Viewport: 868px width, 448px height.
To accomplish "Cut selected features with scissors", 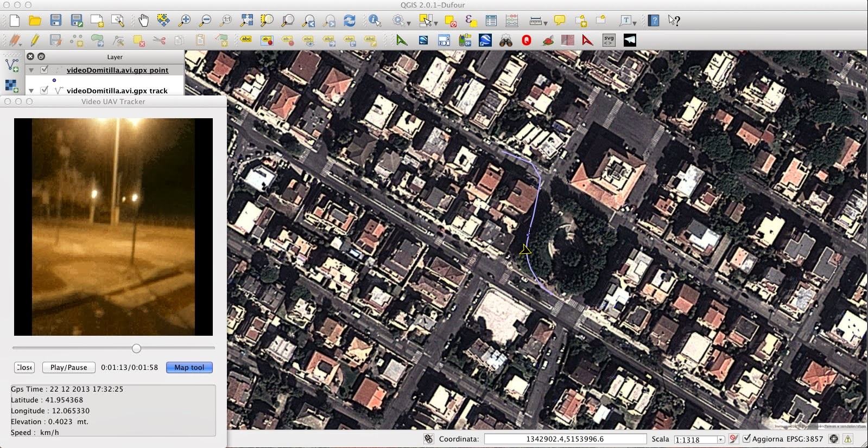I will point(159,40).
